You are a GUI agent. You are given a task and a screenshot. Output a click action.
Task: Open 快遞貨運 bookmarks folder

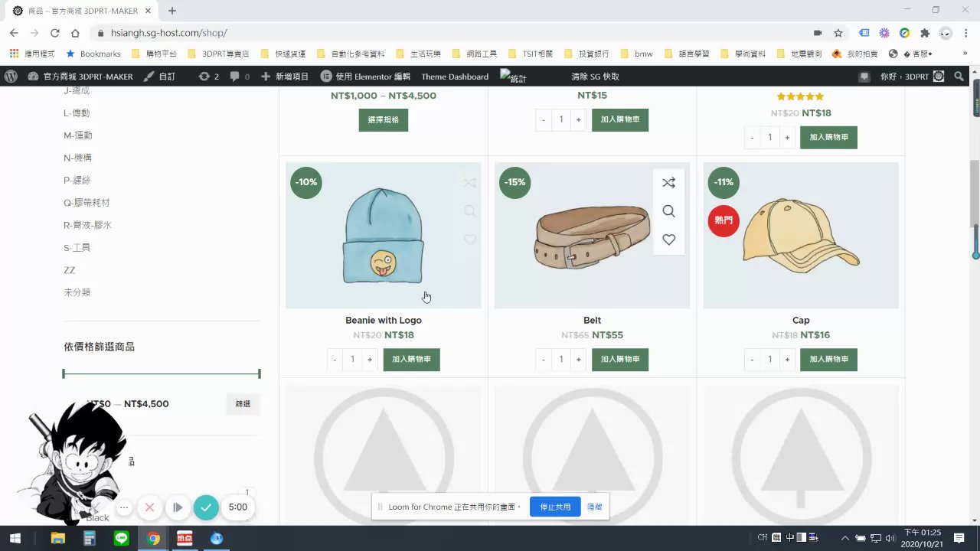pyautogui.click(x=283, y=54)
